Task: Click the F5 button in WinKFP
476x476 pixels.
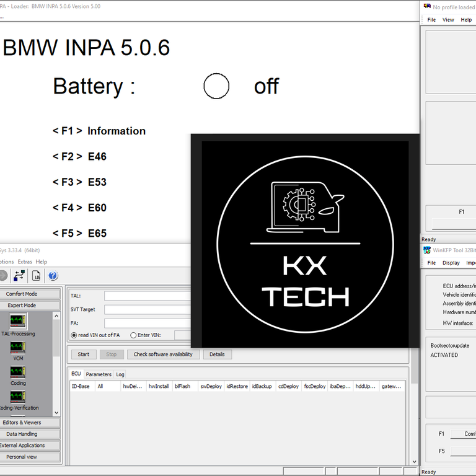Action: [463, 451]
